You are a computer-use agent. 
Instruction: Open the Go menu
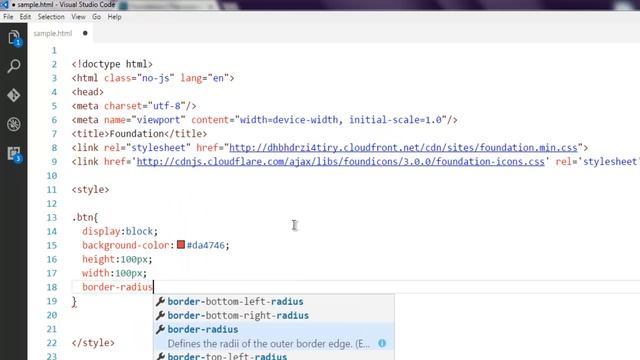pos(96,17)
